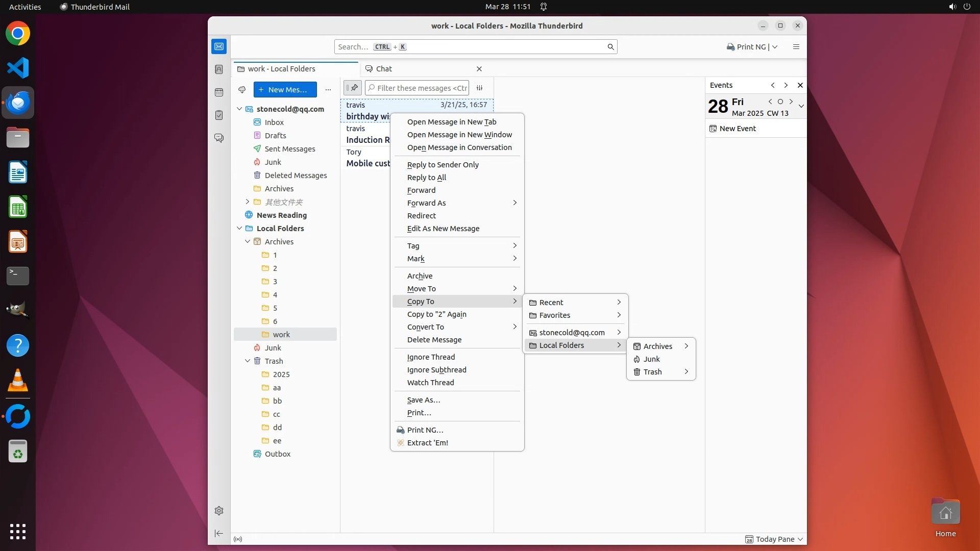Click the Get Messages icon

pos(242,90)
